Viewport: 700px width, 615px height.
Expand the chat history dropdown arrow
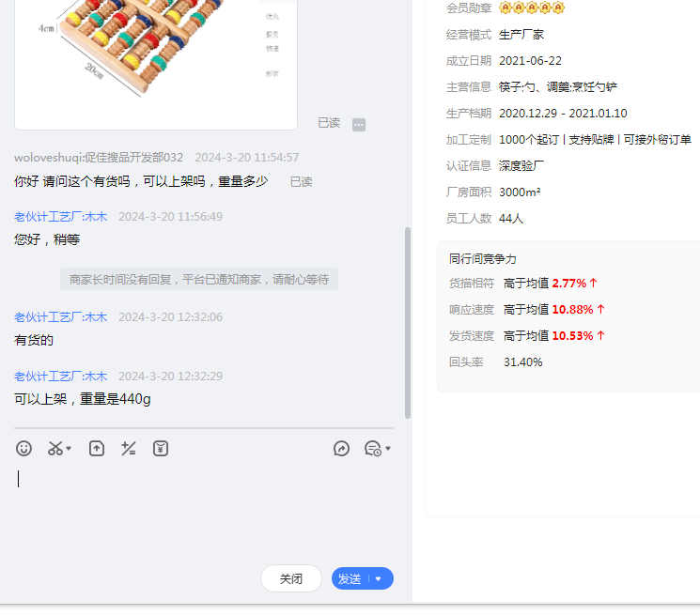click(387, 450)
